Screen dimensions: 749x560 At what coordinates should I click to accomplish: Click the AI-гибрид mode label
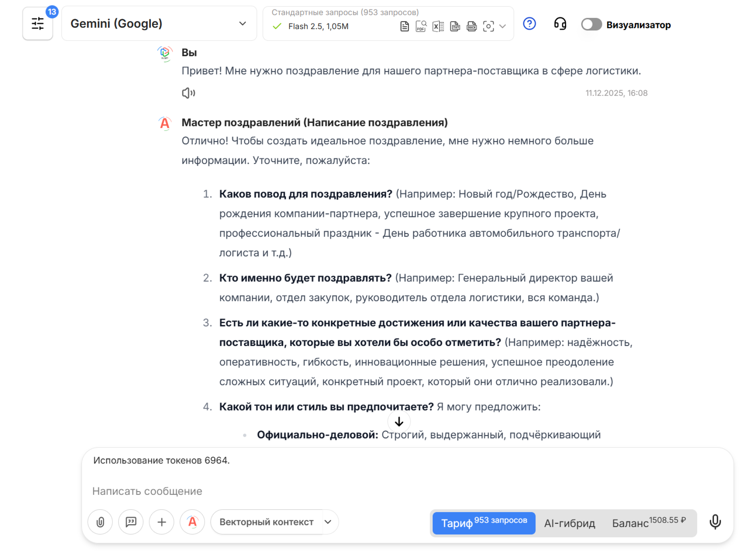click(x=569, y=523)
